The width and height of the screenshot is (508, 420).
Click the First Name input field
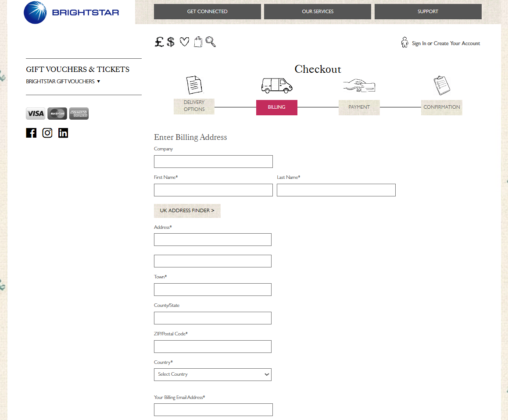(213, 190)
